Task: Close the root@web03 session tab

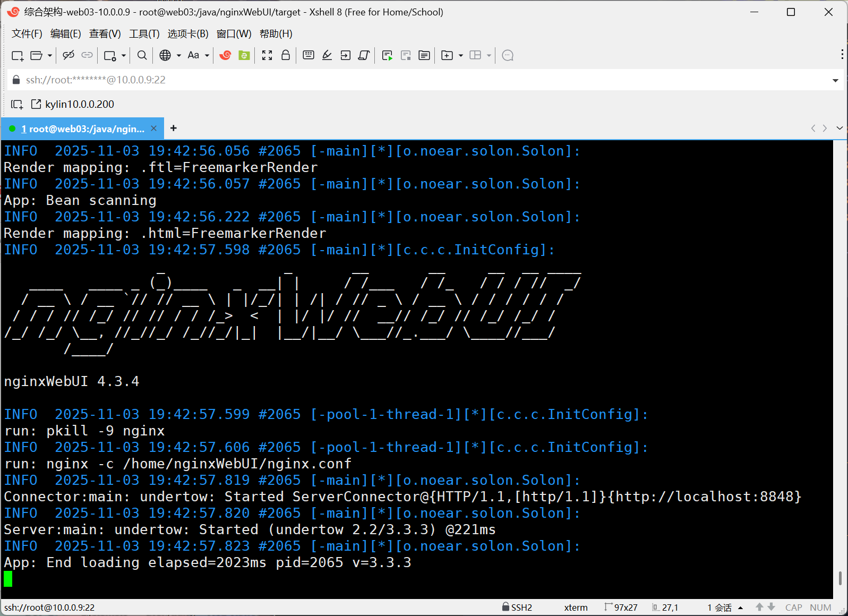Action: [154, 129]
